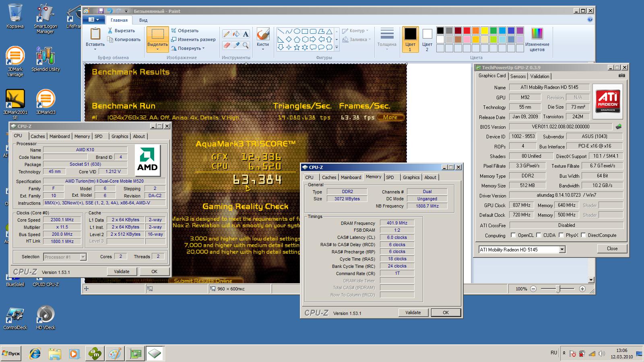Pick the yellow color swatch in palette
The image size is (644, 362).
(x=485, y=31)
